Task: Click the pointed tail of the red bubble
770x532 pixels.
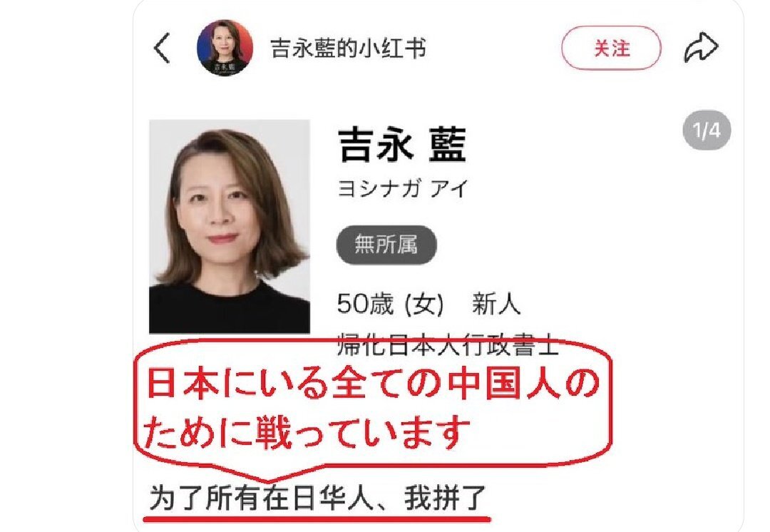Action: 267,474
